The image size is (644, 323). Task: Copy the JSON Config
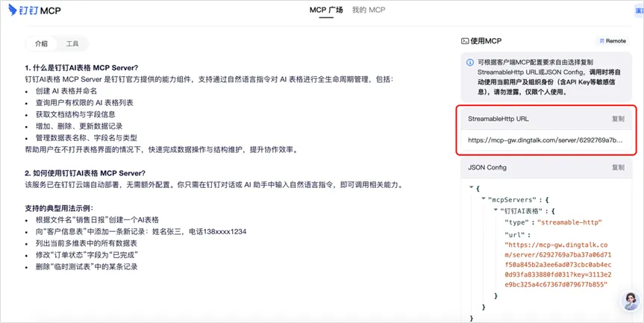pyautogui.click(x=618, y=167)
